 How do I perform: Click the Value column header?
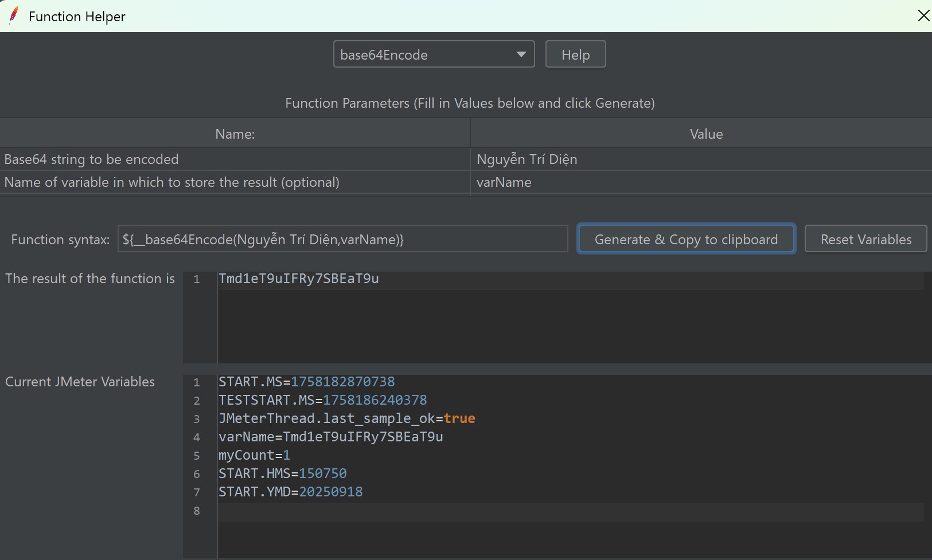(706, 134)
